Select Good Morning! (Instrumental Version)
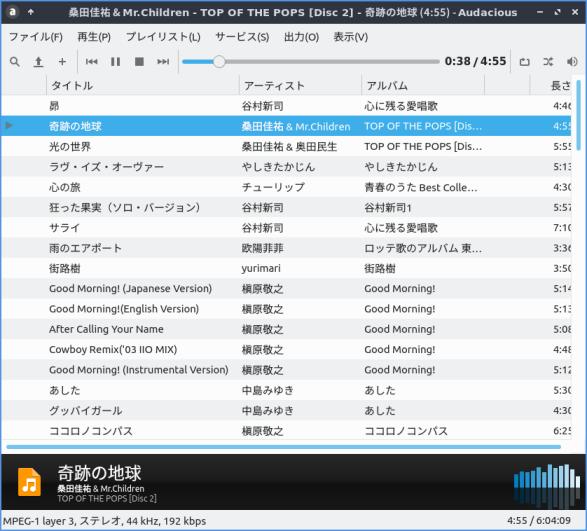 (x=139, y=370)
